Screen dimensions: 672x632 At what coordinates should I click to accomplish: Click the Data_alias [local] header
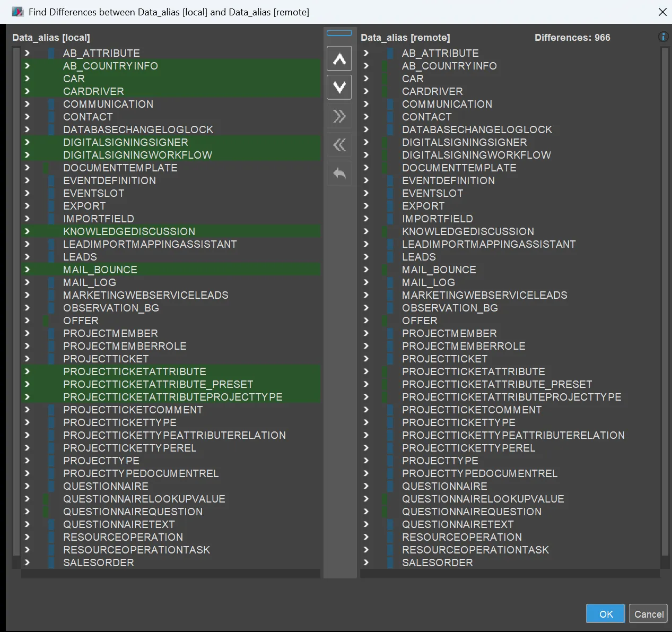[51, 38]
